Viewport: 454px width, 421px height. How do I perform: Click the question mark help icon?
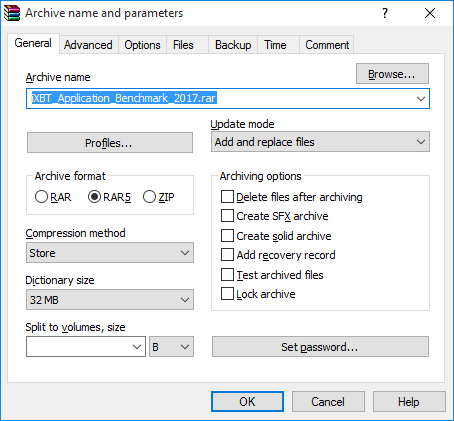coord(385,13)
